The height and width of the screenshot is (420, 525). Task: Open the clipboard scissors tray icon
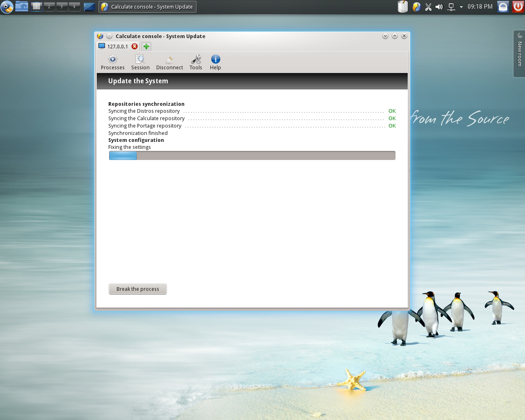click(428, 7)
